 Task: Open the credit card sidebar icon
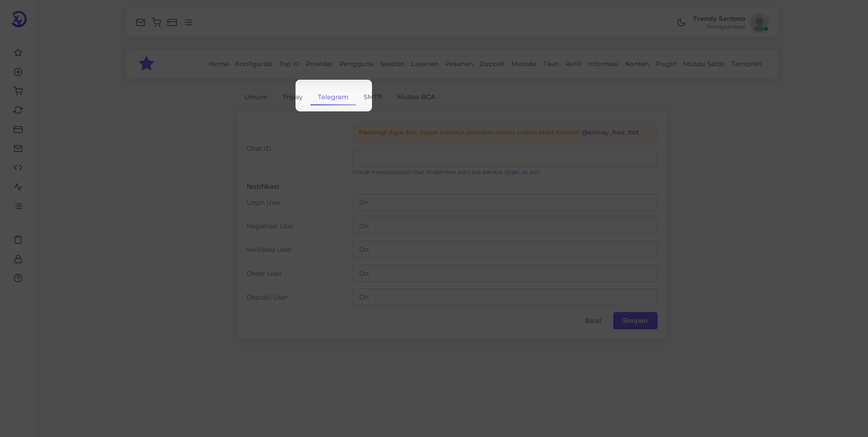tap(18, 130)
